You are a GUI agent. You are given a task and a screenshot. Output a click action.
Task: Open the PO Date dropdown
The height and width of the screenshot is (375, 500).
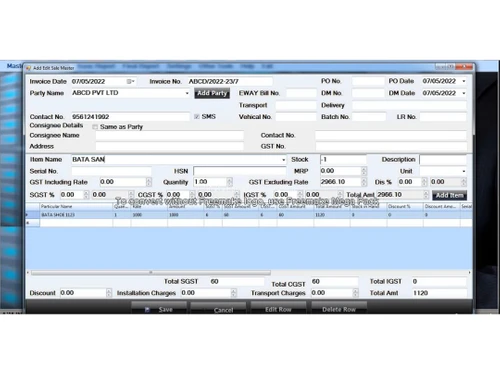click(464, 81)
